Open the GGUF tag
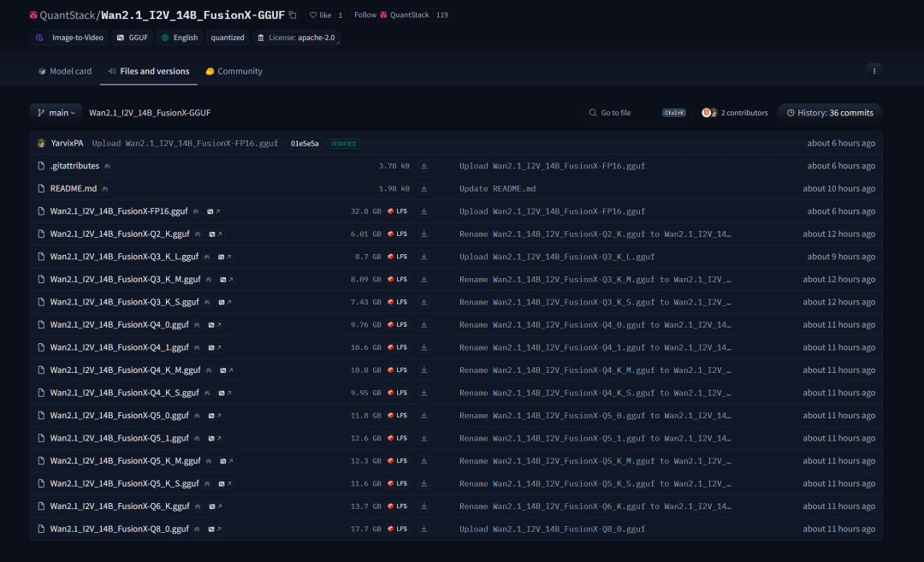 coord(132,37)
